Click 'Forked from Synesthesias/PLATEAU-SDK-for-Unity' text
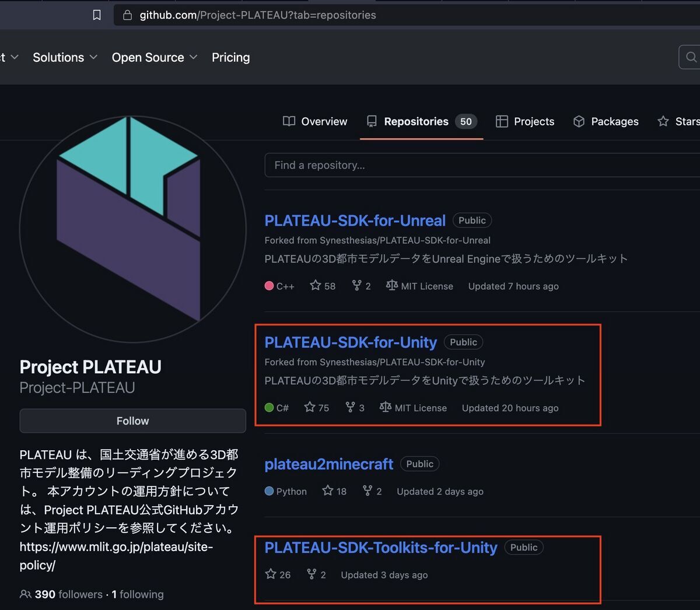 pyautogui.click(x=374, y=362)
